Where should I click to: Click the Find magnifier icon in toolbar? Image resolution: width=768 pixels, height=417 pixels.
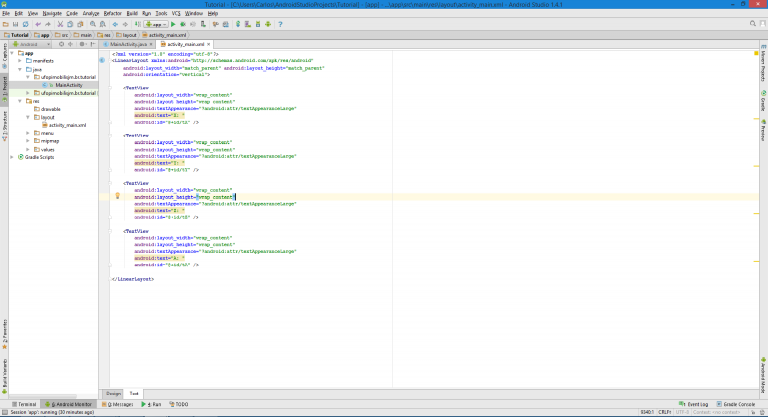click(93, 24)
